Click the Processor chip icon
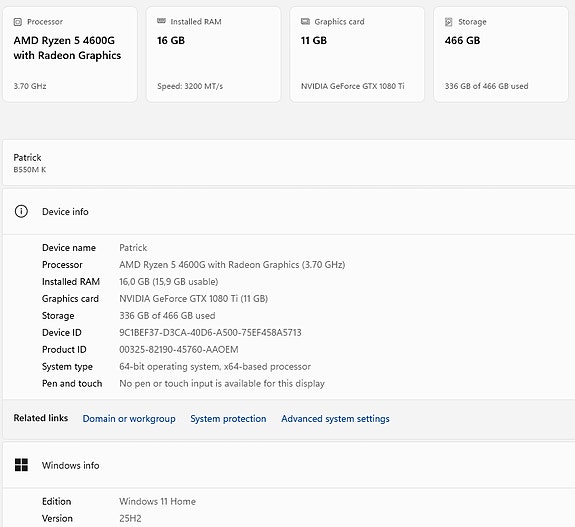Viewport: 575px width, 527px height. click(x=18, y=22)
